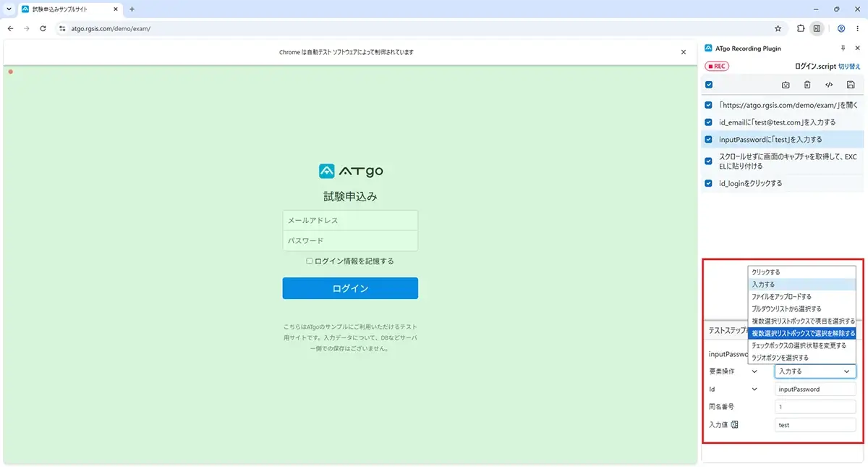Select the スクロールせずに画面のキャプチャ step row

[x=783, y=161]
